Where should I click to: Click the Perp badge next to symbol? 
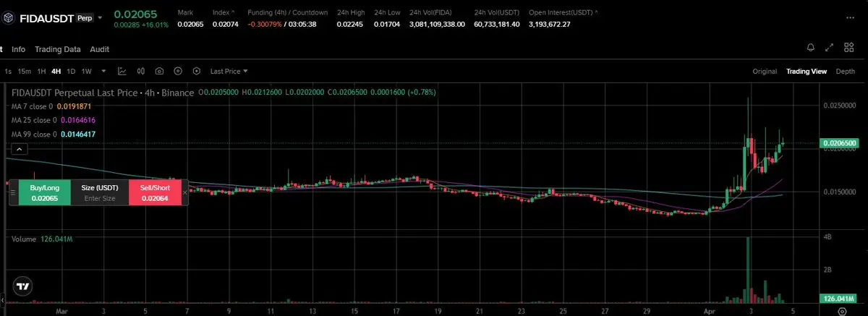point(85,17)
